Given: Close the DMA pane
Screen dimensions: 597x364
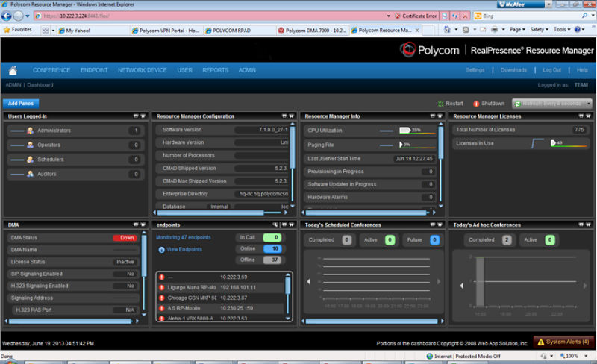Looking at the screenshot, I should tap(143, 225).
